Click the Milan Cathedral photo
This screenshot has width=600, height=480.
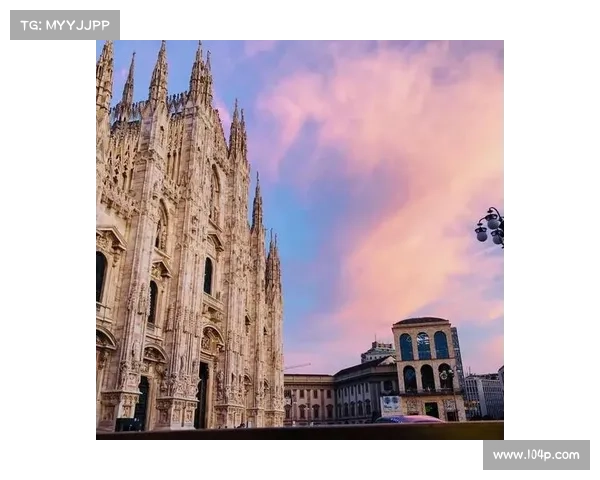300,240
